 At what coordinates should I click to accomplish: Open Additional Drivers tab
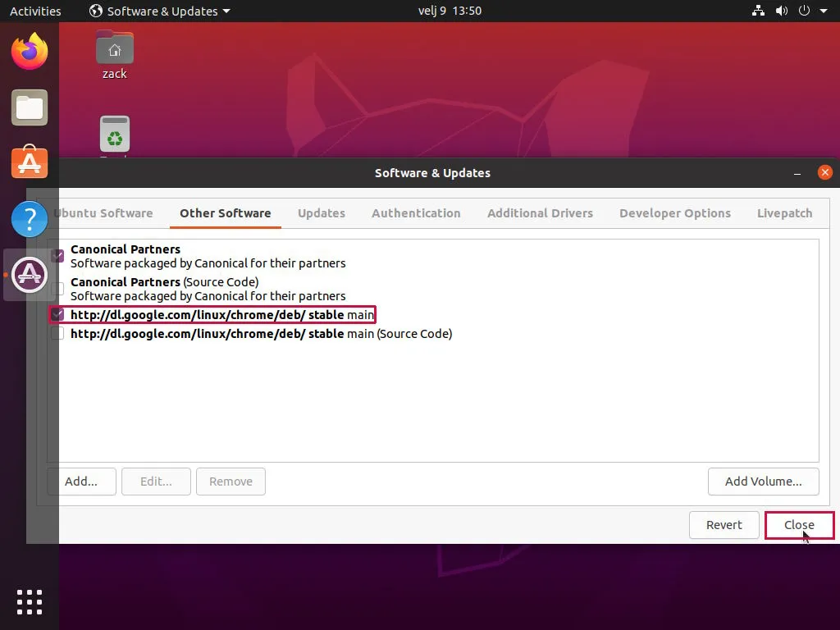(540, 213)
